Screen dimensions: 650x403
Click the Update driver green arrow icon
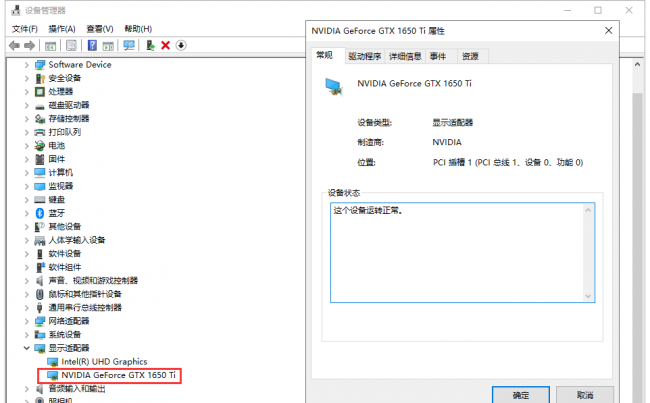[x=150, y=45]
